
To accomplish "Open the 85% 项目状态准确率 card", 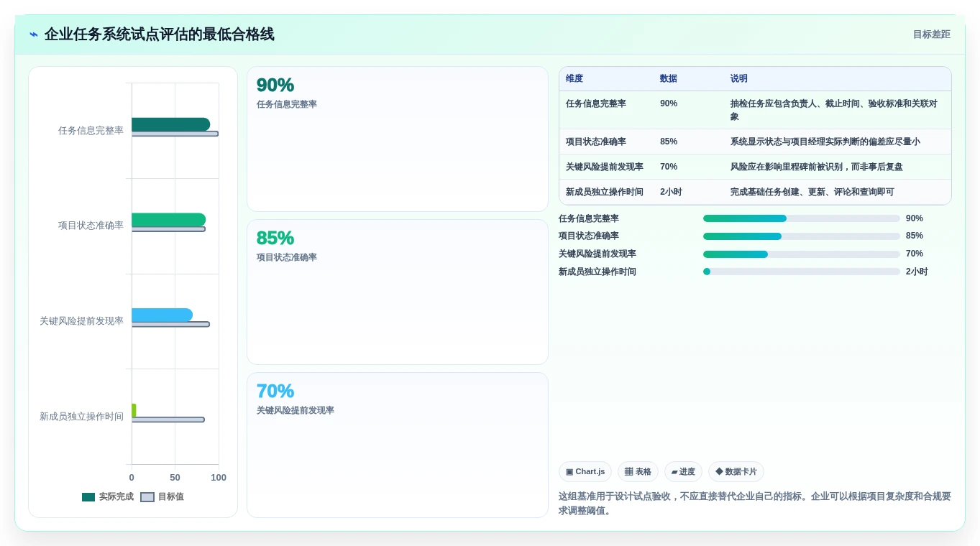I will pos(398,292).
